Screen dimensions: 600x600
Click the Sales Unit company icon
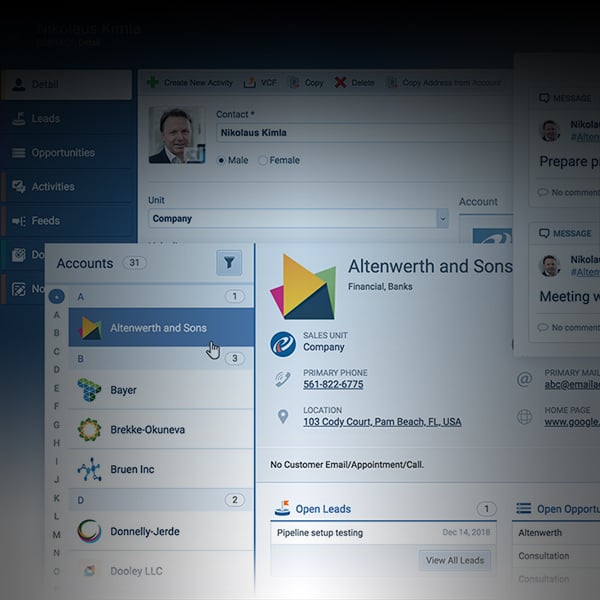coord(283,344)
